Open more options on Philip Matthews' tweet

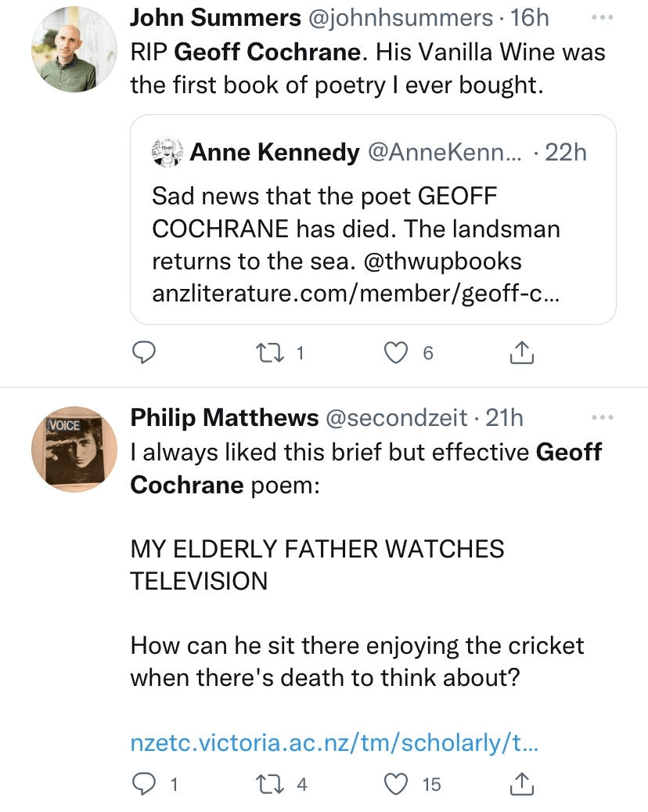coord(603,417)
